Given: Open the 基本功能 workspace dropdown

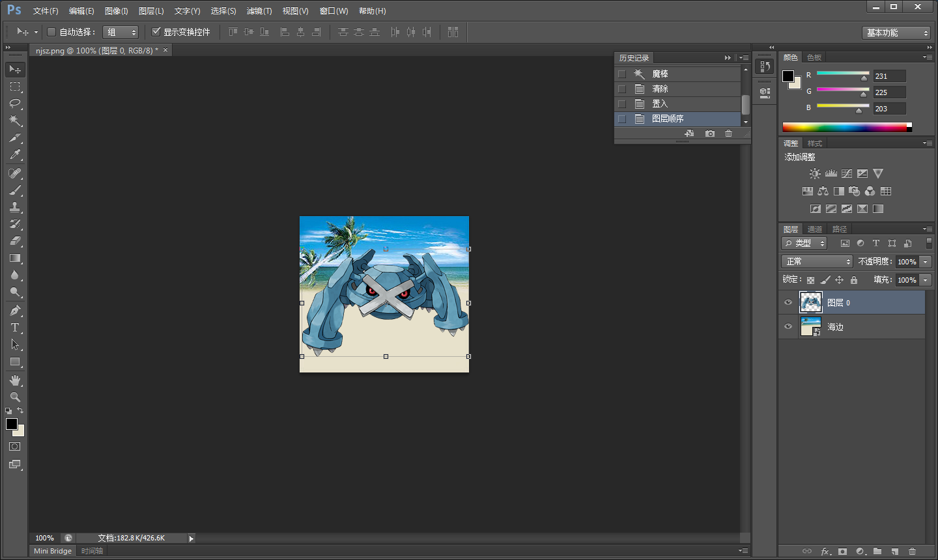Looking at the screenshot, I should tap(896, 33).
